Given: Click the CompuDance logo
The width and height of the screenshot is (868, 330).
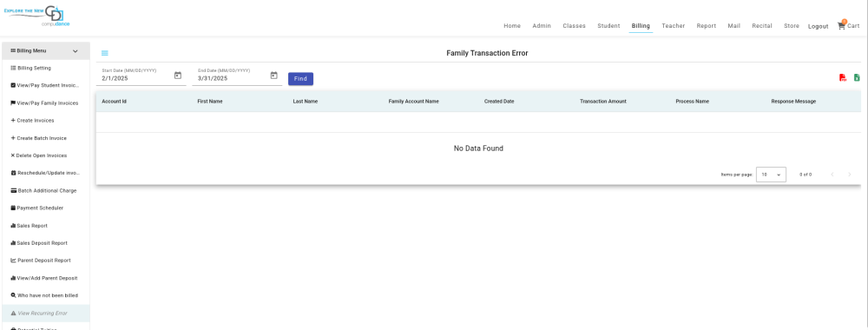Looking at the screenshot, I should click(36, 16).
